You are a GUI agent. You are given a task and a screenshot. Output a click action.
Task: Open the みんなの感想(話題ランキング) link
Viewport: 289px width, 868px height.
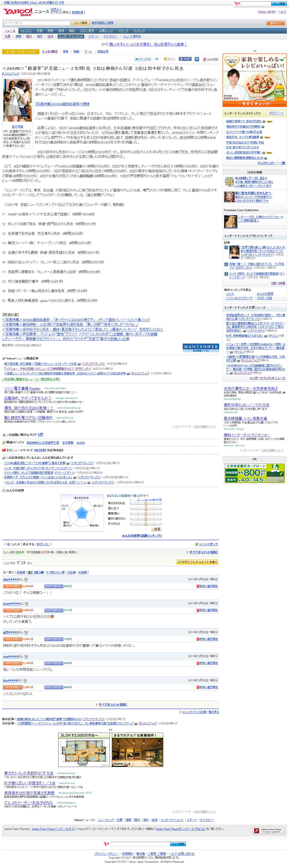(x=142, y=535)
